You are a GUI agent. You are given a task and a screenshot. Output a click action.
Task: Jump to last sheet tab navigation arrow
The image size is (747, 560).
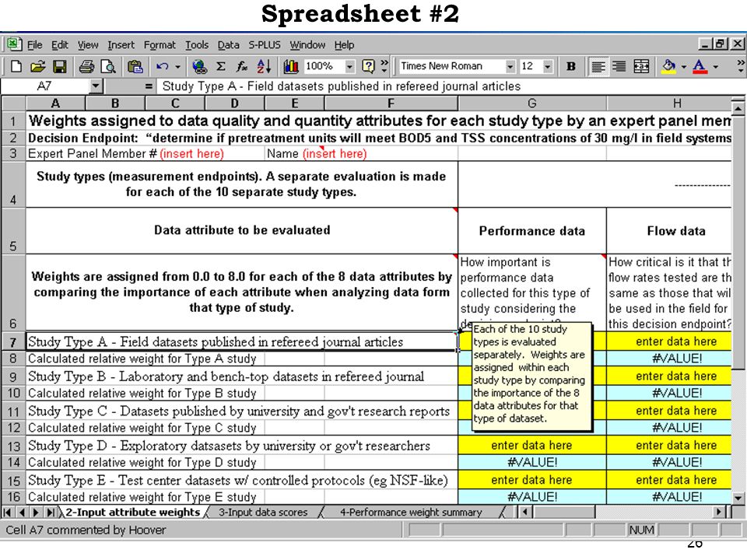[x=51, y=513]
